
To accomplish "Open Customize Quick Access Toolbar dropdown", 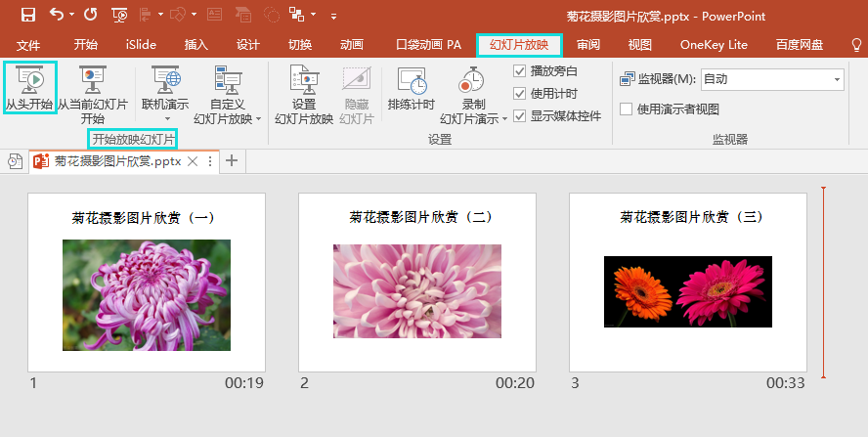I will coord(333,16).
